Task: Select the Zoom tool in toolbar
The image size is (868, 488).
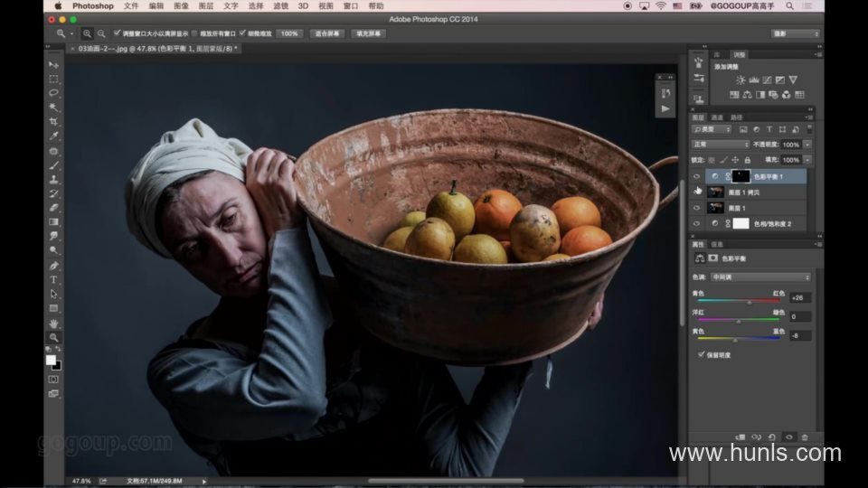Action: pos(53,337)
